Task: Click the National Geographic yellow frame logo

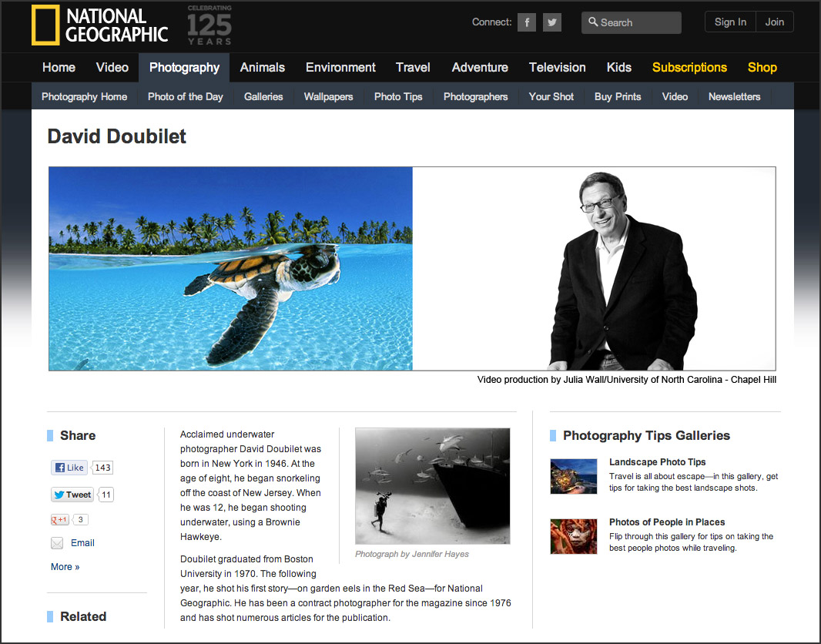Action: [x=45, y=25]
